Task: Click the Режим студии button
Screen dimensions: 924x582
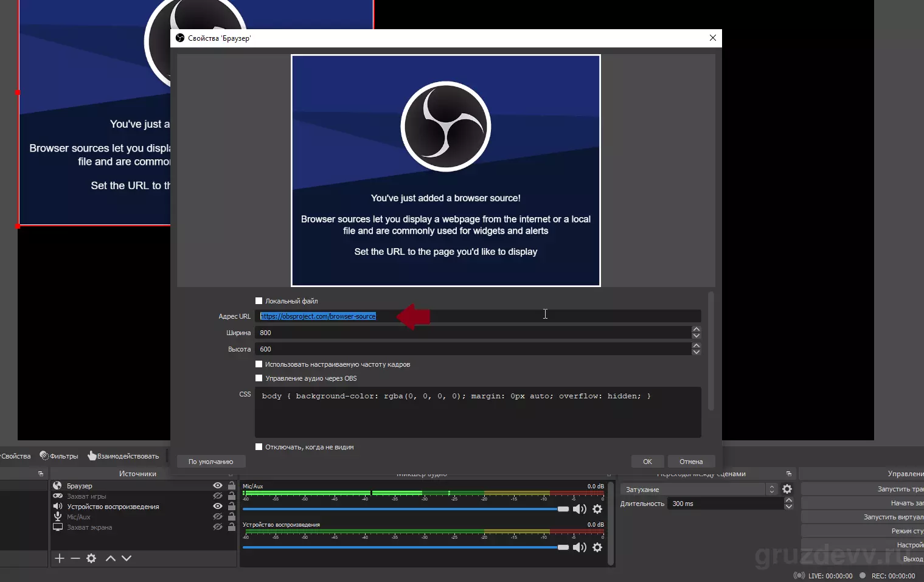Action: 863,531
